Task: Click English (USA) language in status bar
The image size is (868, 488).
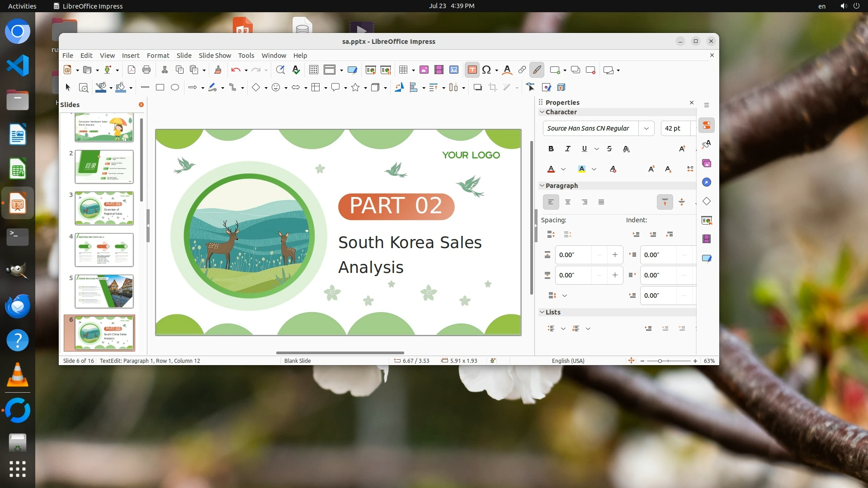Action: [568, 361]
